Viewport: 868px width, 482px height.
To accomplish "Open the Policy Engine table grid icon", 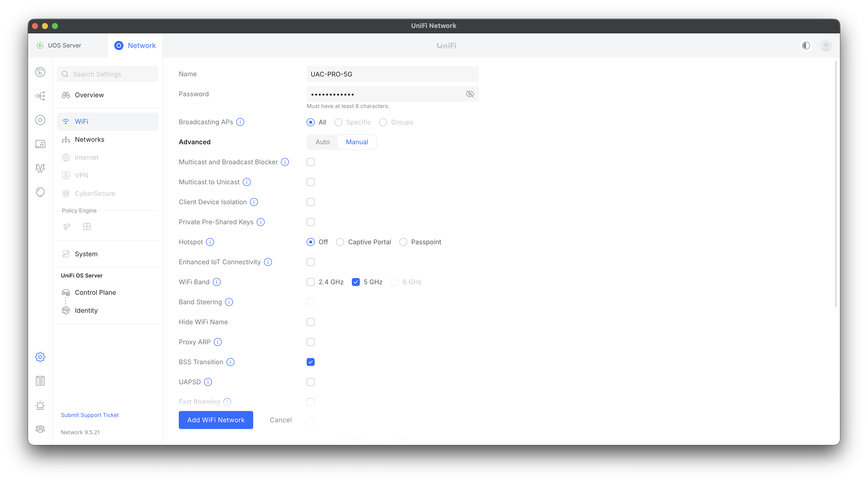I will [x=87, y=227].
